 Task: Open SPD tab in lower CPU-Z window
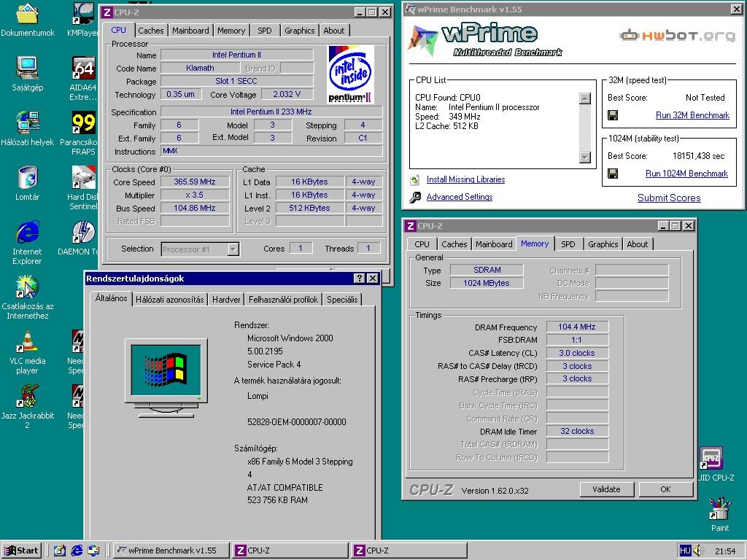coord(568,244)
